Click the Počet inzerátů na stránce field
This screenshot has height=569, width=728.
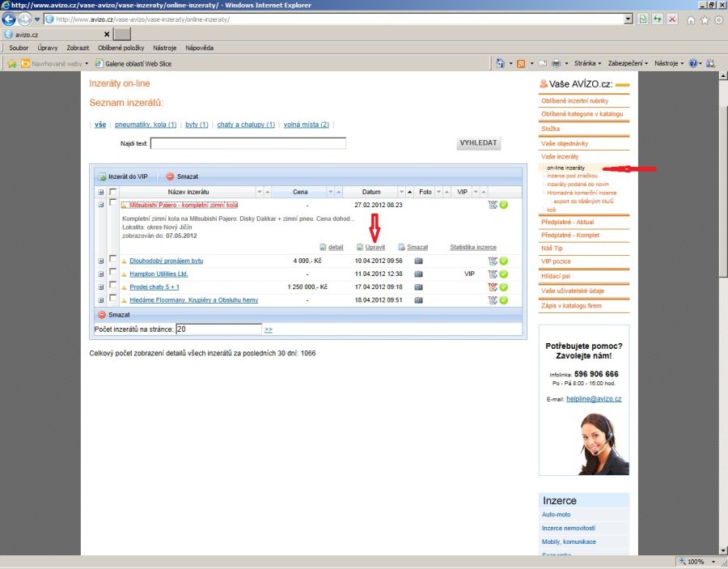[218, 329]
